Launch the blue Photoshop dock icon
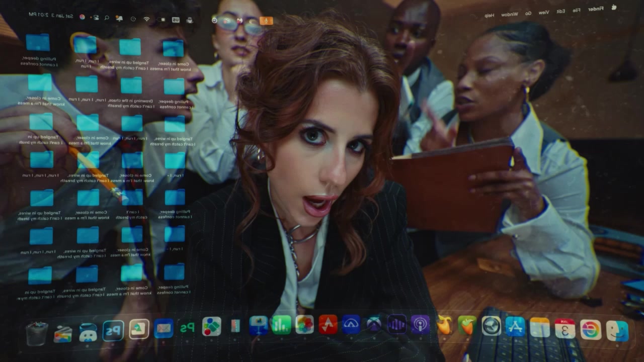 [x=113, y=330]
